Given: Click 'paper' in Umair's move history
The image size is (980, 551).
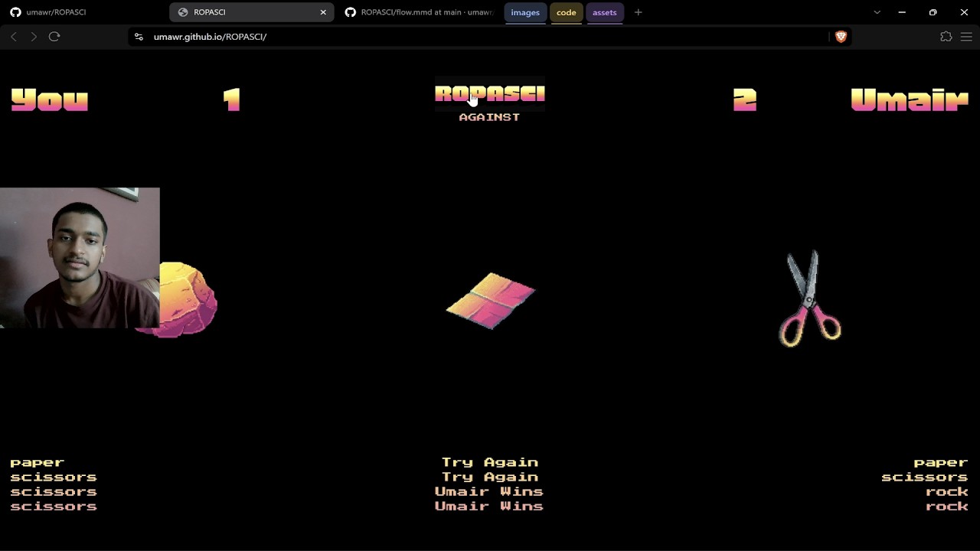Looking at the screenshot, I should coord(941,463).
